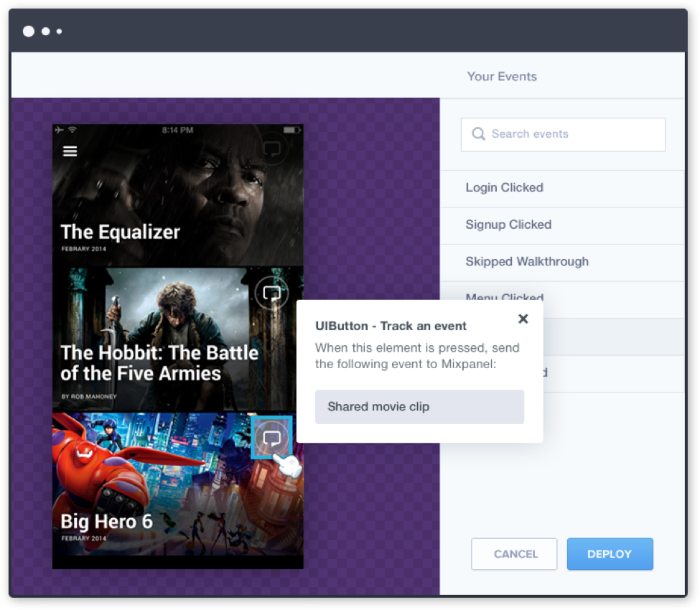
Task: Open The Hobbit movie card
Action: coord(177,339)
